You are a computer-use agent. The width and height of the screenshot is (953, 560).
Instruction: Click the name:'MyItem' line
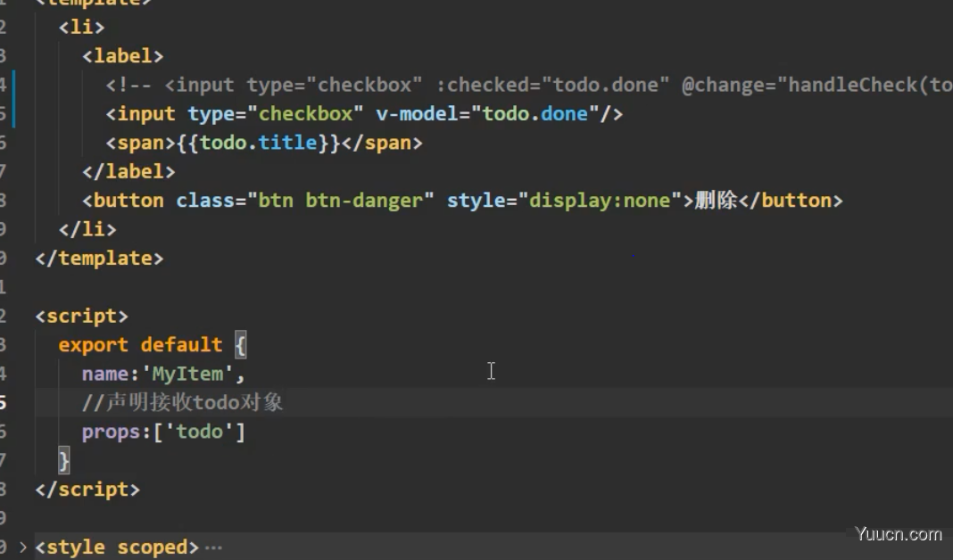pyautogui.click(x=163, y=374)
